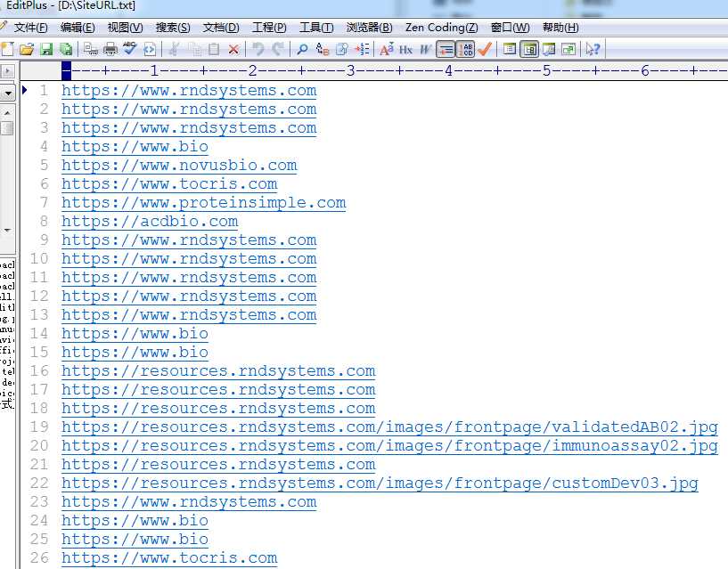Click the Save floppy disk icon
Viewport: 728px width, 569px height.
46,49
